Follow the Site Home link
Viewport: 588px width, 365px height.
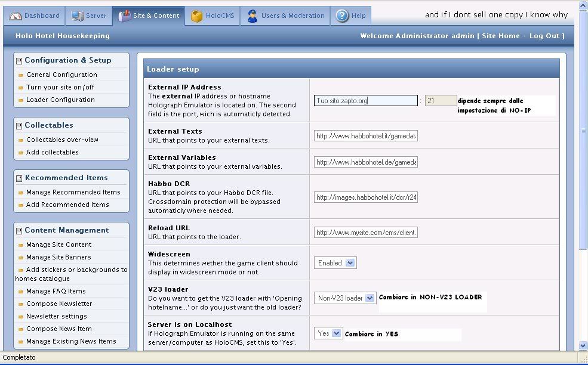pyautogui.click(x=501, y=36)
